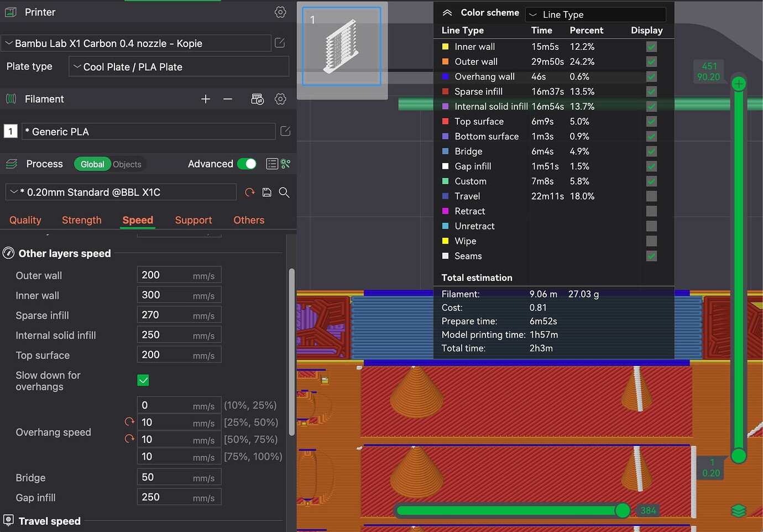Screen dimensions: 763x532
Task: Hide Inner wall lines in preview
Action: [x=652, y=47]
